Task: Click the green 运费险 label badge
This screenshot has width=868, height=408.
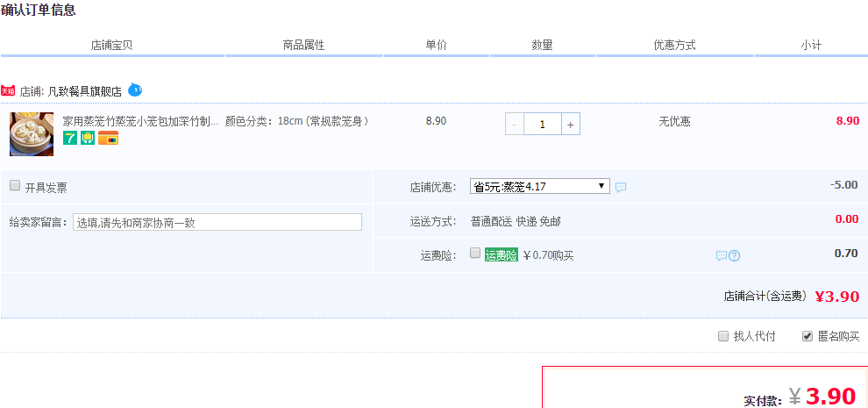Action: [x=502, y=255]
